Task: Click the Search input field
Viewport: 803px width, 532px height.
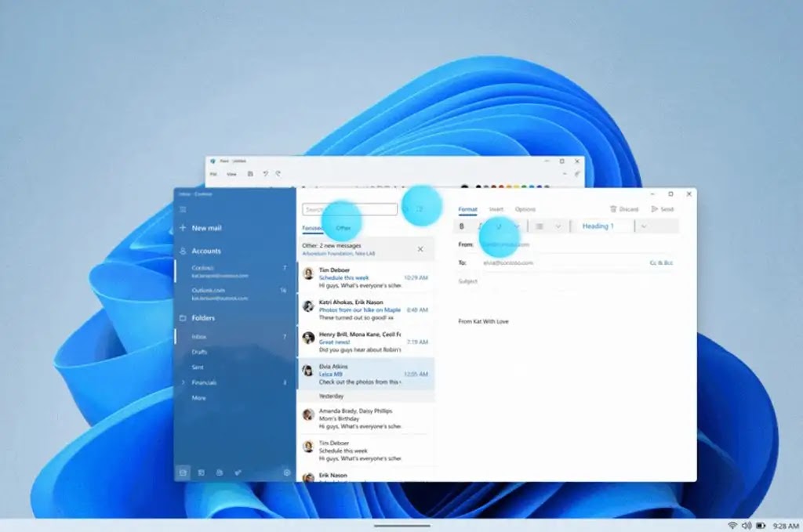Action: tap(350, 209)
